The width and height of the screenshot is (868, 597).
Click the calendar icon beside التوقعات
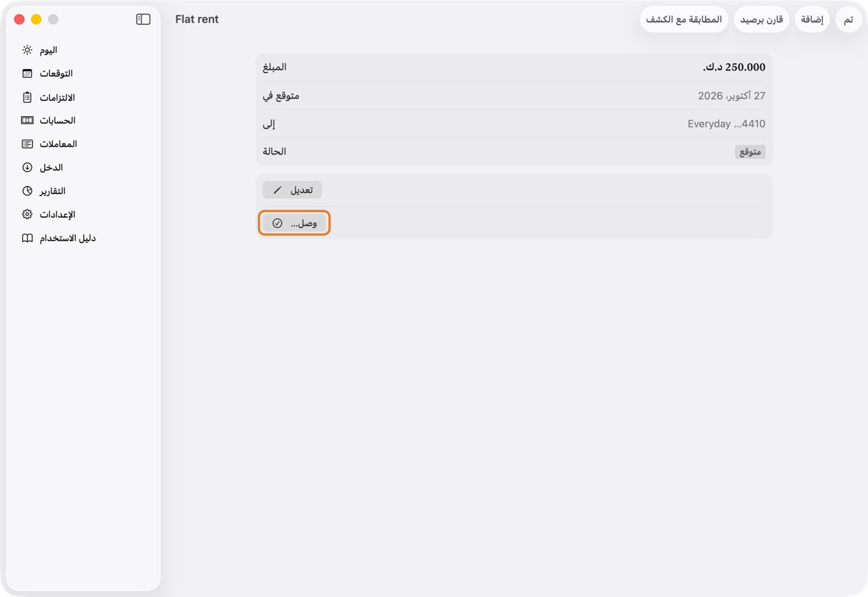tap(27, 74)
